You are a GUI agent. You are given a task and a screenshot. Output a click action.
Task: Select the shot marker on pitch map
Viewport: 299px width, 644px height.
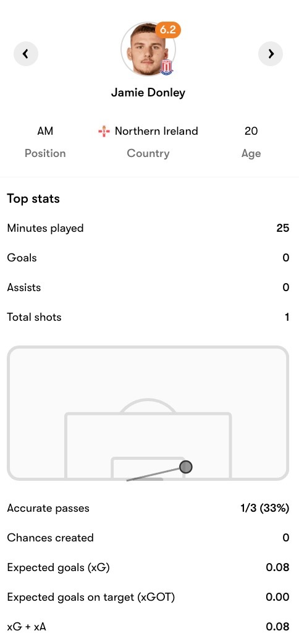(186, 467)
